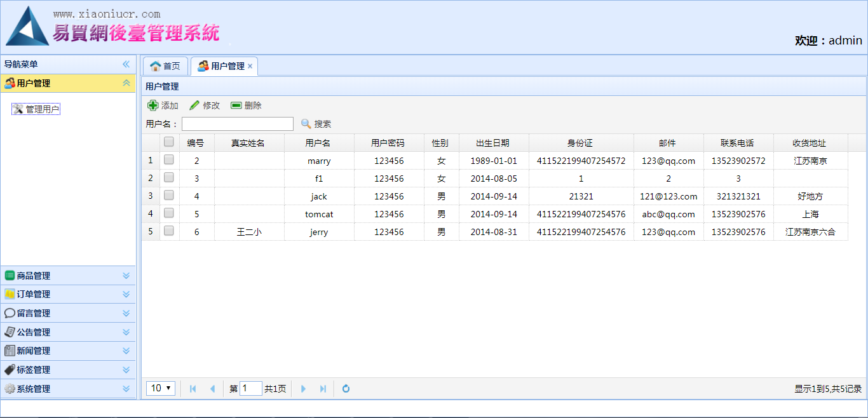Click the green Add (添加) icon
The image size is (868, 418).
click(153, 105)
